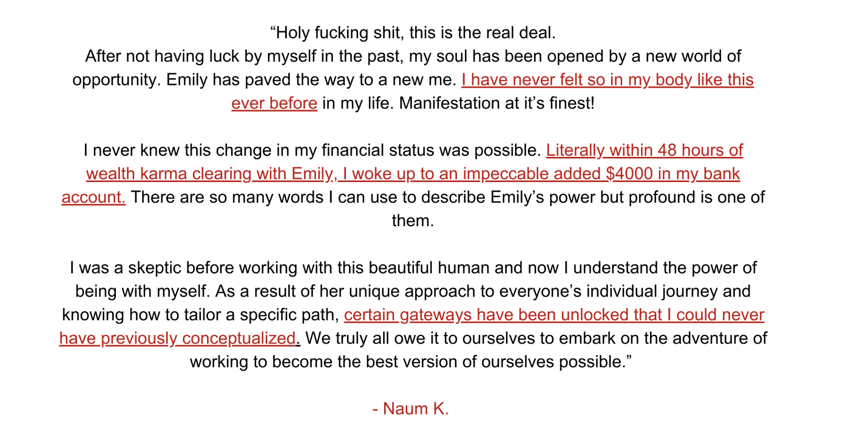Image resolution: width=868 pixels, height=446 pixels.
Task: Click the standalone "them." line
Action: (413, 221)
